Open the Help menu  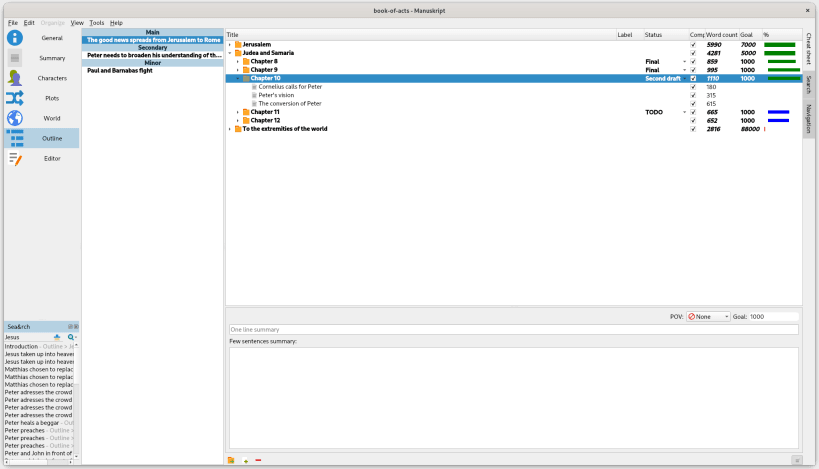116,22
